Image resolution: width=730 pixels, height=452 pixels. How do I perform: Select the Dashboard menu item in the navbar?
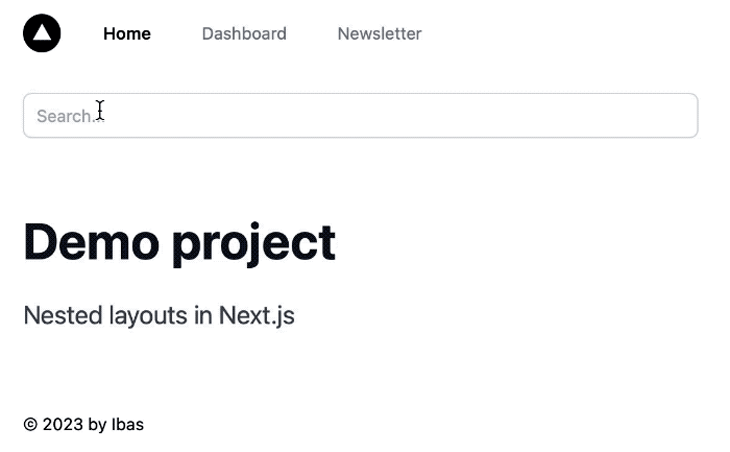[x=244, y=34]
